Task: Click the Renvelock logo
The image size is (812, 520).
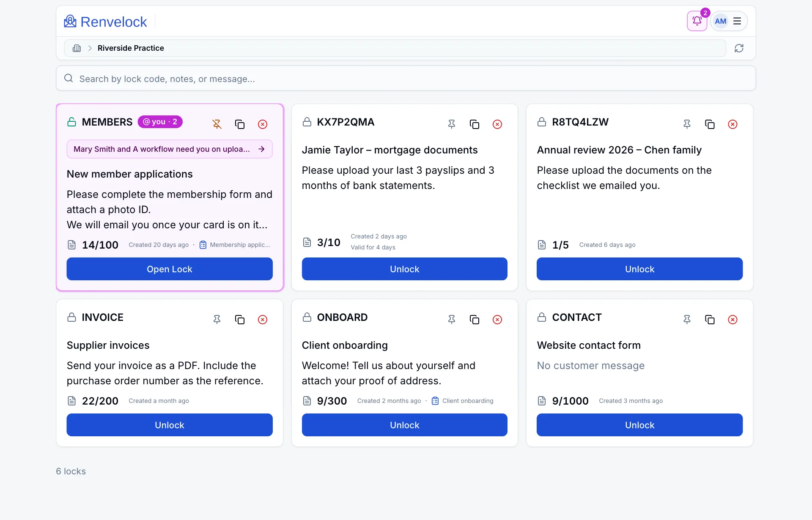Action: coord(105,22)
